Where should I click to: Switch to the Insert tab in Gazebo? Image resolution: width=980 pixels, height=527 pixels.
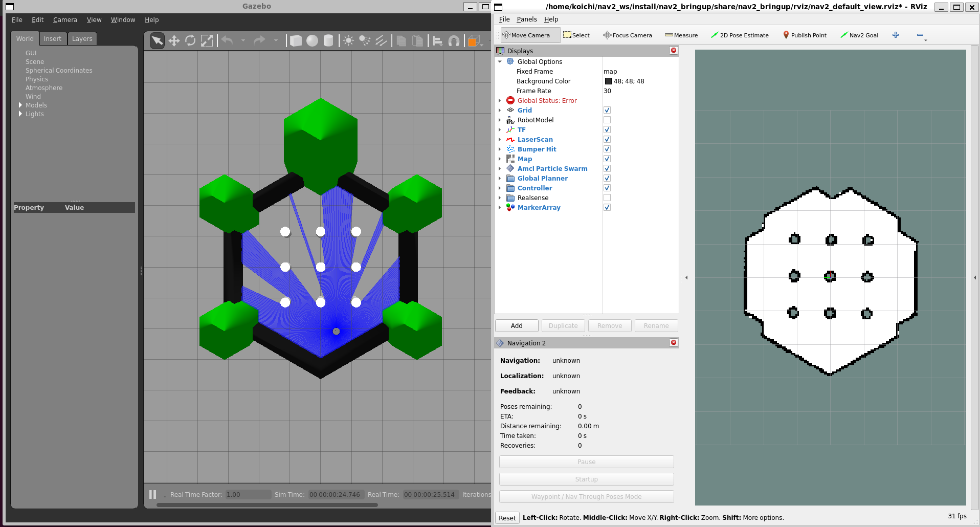click(x=53, y=38)
